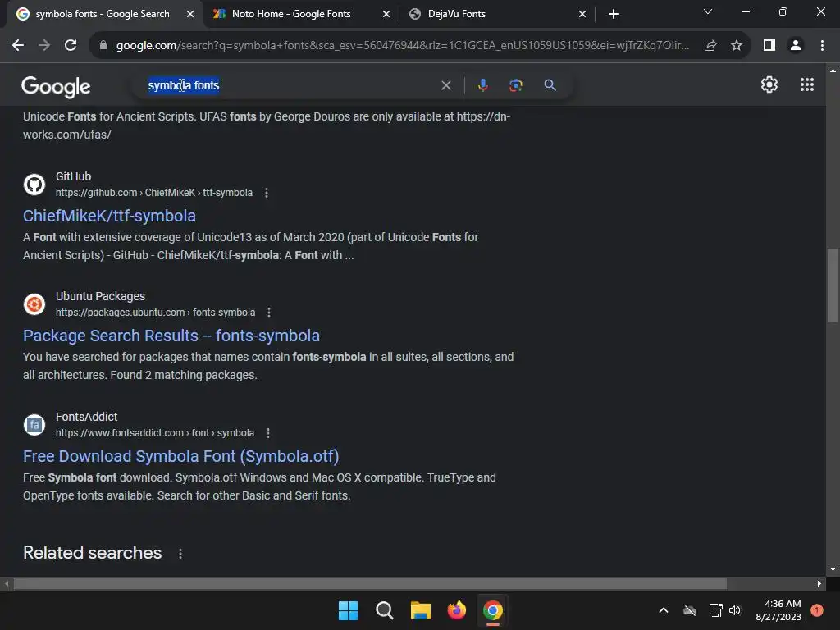
Task: Click the horizontal scrollbar thumb
Action: (370, 583)
